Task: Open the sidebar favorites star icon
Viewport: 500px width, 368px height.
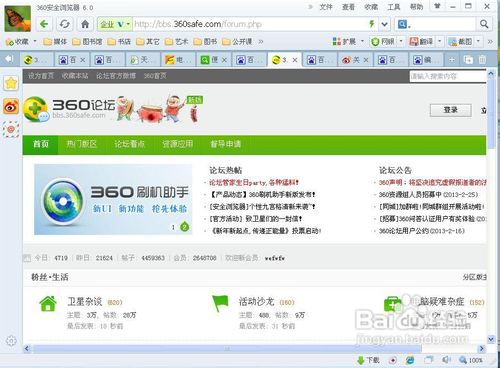Action: pos(11,83)
